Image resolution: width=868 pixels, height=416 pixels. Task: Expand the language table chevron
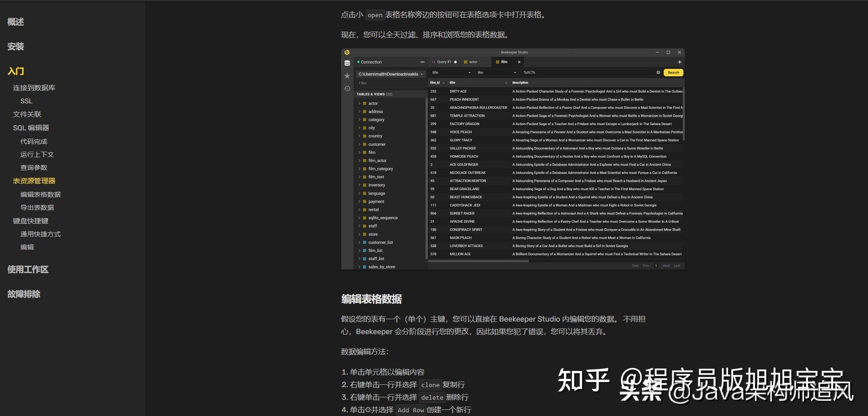click(x=359, y=193)
